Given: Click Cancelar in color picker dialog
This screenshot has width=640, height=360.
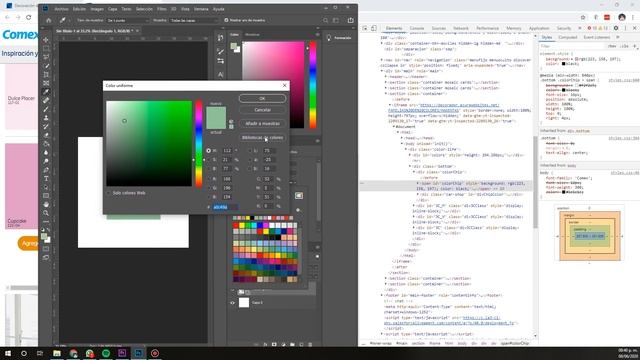Looking at the screenshot, I should tap(262, 110).
